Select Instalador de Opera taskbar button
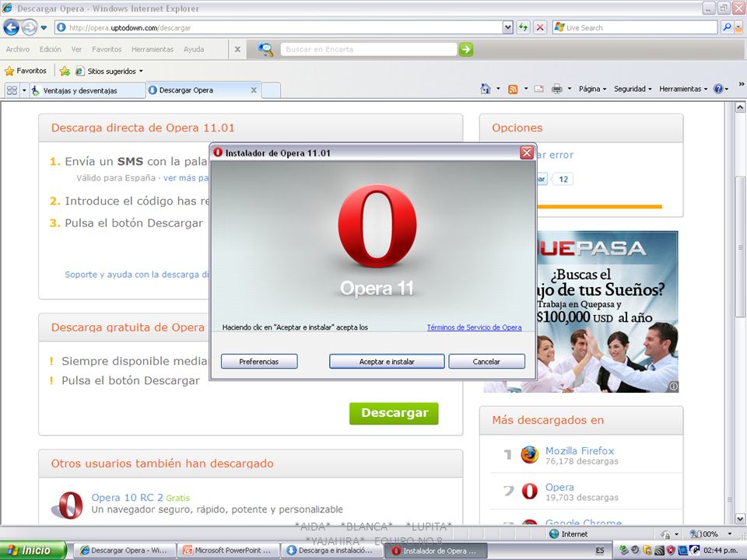Screen dimensions: 747x560 pyautogui.click(x=436, y=551)
